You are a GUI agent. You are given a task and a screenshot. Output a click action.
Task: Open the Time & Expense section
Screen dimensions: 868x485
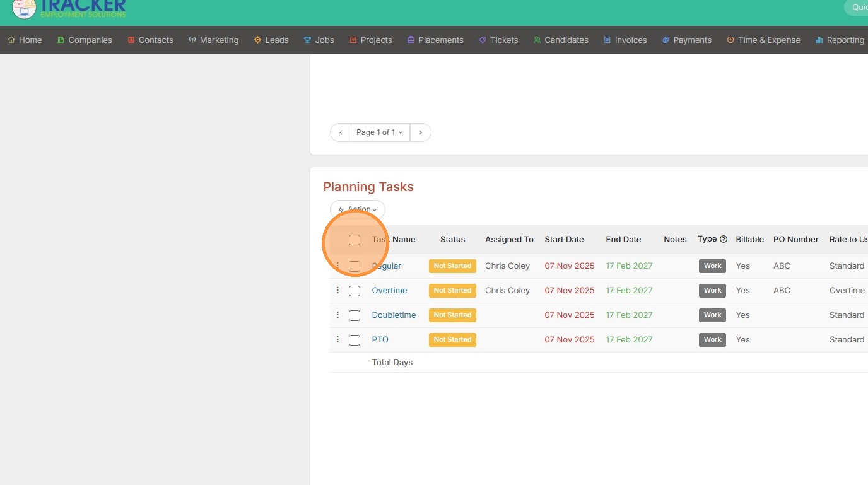click(x=763, y=40)
